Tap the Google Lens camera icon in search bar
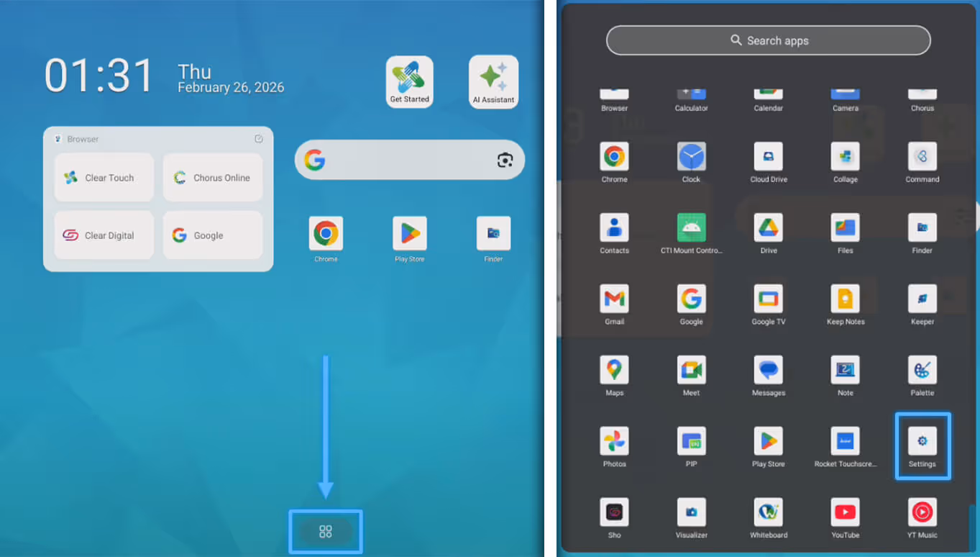This screenshot has width=980, height=557. pyautogui.click(x=505, y=160)
